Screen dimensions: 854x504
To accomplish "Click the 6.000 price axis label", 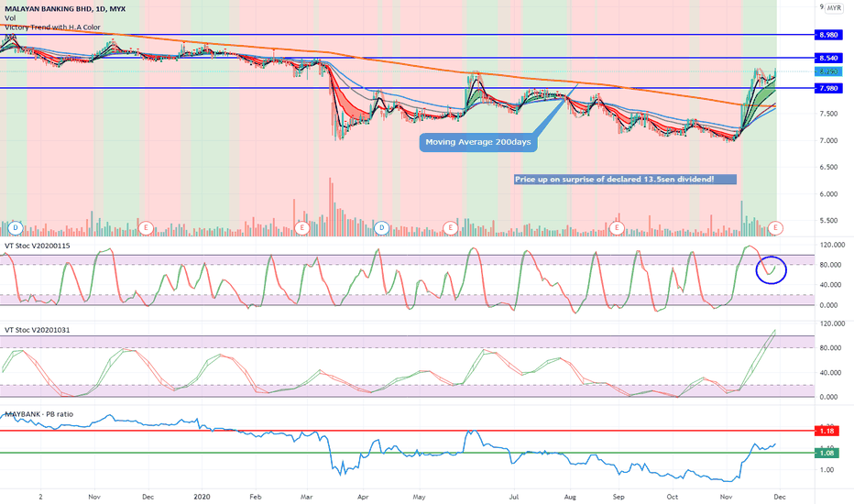I will (828, 194).
